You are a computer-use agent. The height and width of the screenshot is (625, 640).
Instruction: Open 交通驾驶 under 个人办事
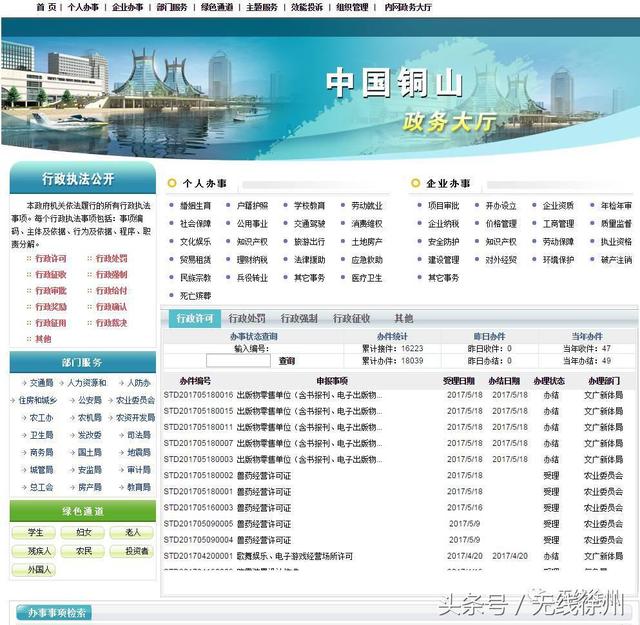click(309, 224)
